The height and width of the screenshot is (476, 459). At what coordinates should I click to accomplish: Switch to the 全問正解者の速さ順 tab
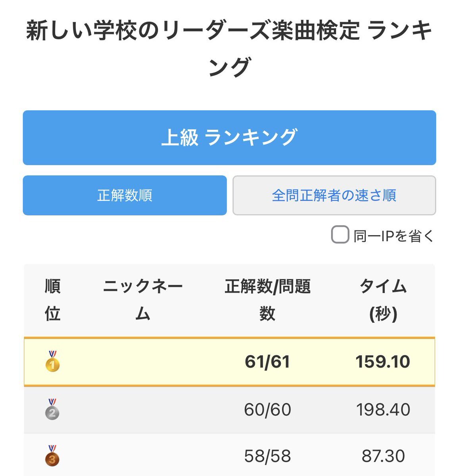coord(334,196)
